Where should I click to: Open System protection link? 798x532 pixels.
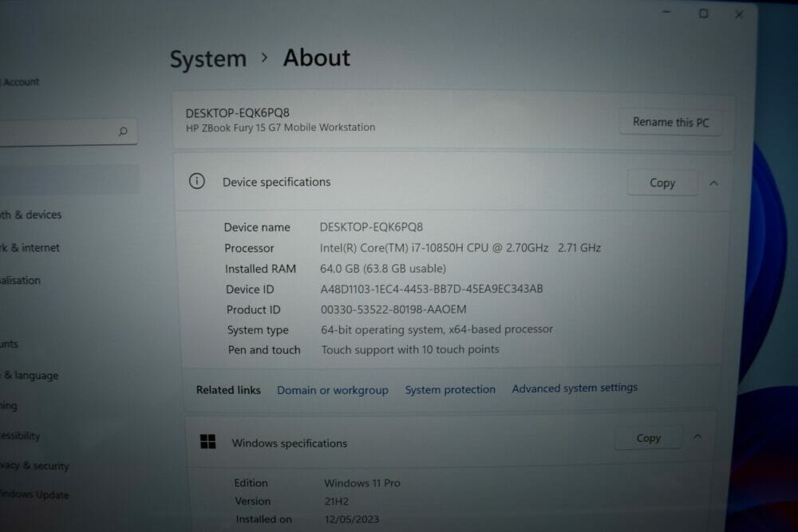450,389
